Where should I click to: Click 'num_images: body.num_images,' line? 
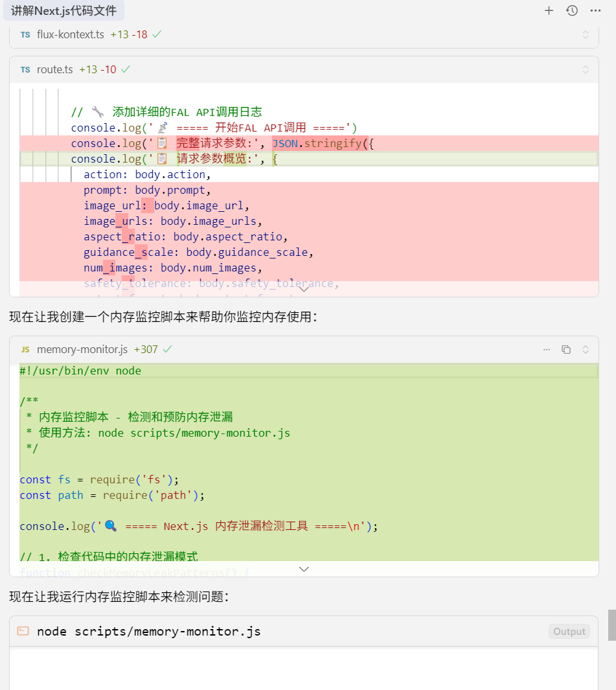tap(173, 268)
